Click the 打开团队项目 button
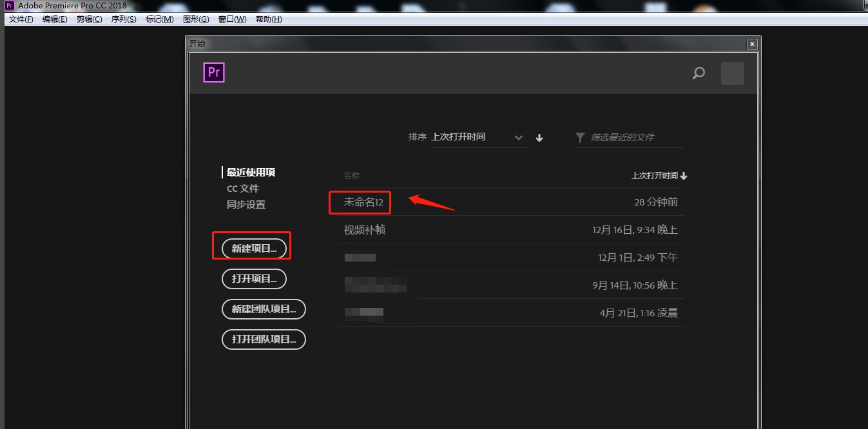The width and height of the screenshot is (868, 429). 263,339
